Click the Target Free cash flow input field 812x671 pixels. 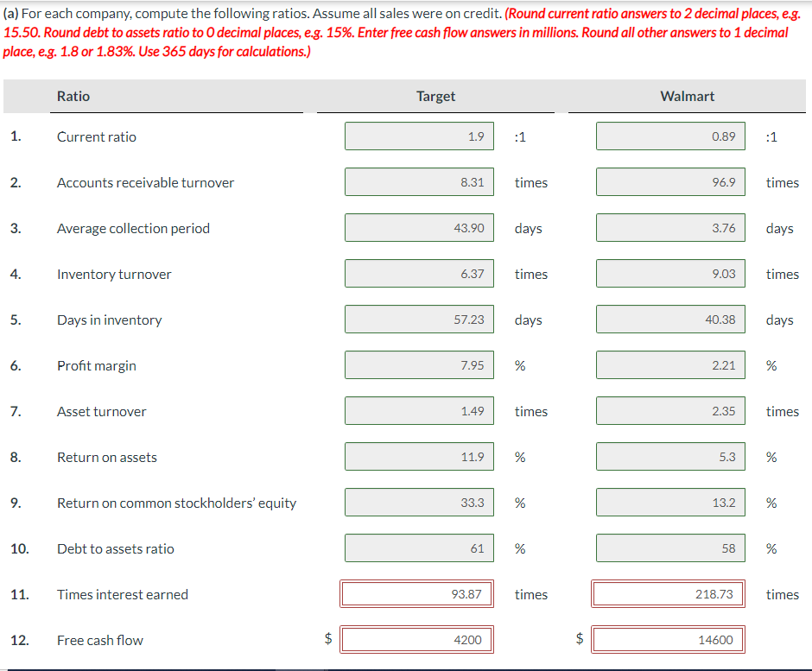[x=417, y=639]
